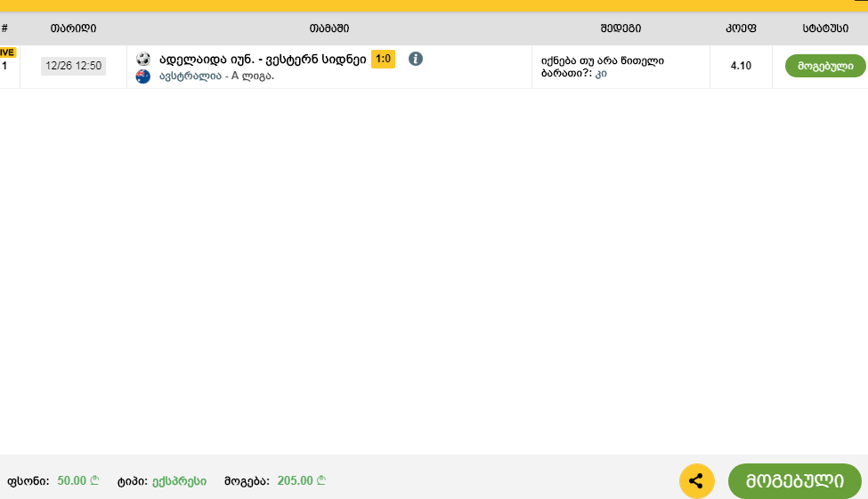868x499 pixels.
Task: Click the თარიღი column header
Action: click(73, 28)
